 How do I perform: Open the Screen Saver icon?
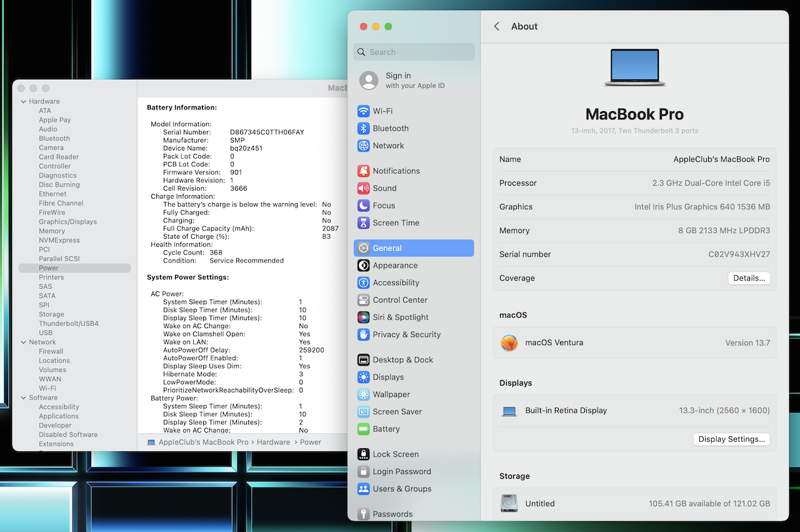[x=363, y=412]
